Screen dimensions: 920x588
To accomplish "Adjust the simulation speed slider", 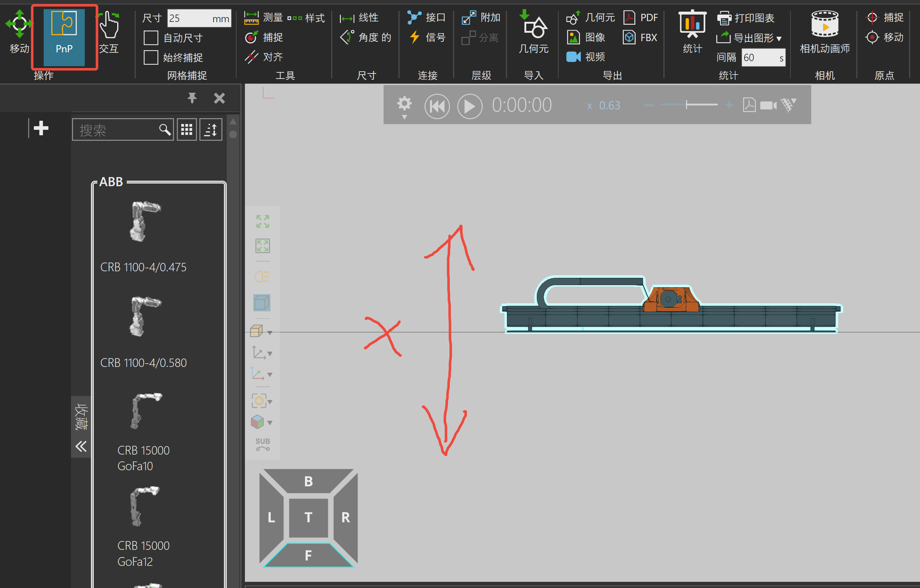I will click(x=689, y=105).
